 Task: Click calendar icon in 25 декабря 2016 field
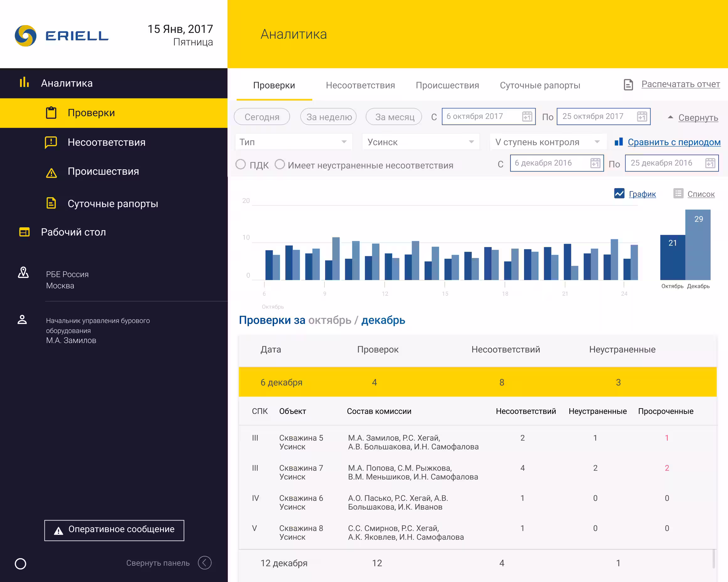[710, 163]
